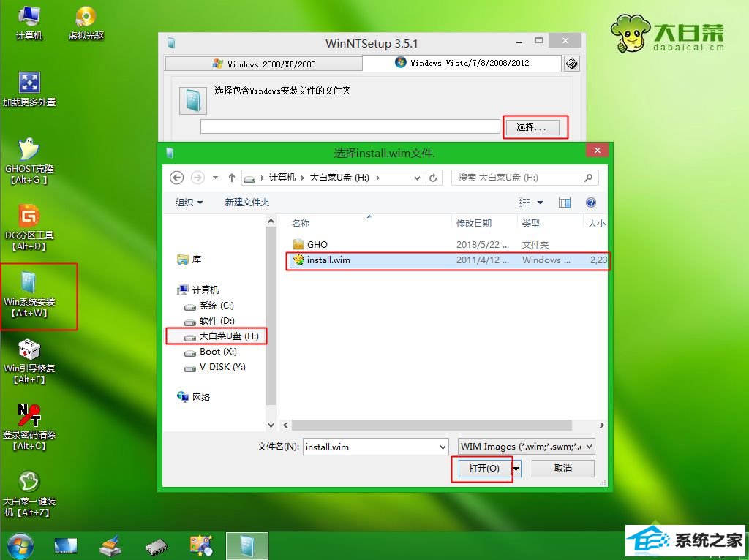Open the 加载更多外置 desktop icon
This screenshot has height=560, width=749.
pyautogui.click(x=29, y=88)
